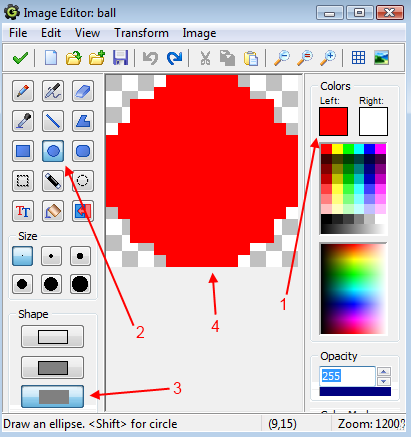Choose the smallest brush size
This screenshot has width=411, height=437.
pos(22,256)
